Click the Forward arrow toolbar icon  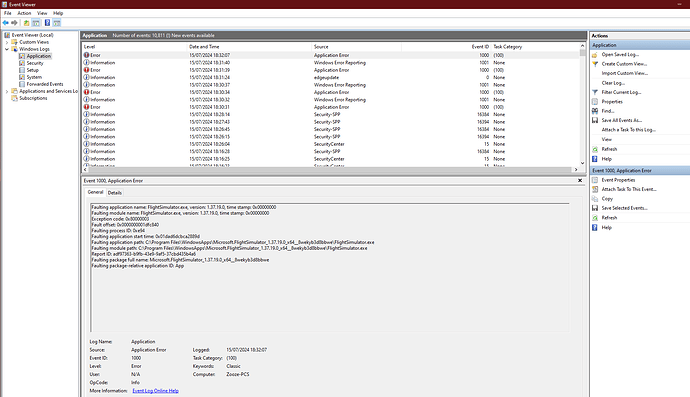coord(14,23)
